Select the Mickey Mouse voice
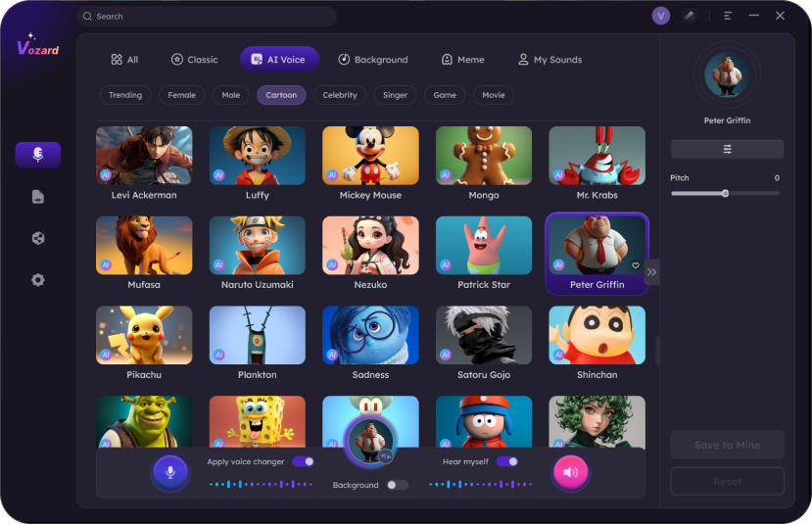The image size is (812, 524). click(370, 164)
